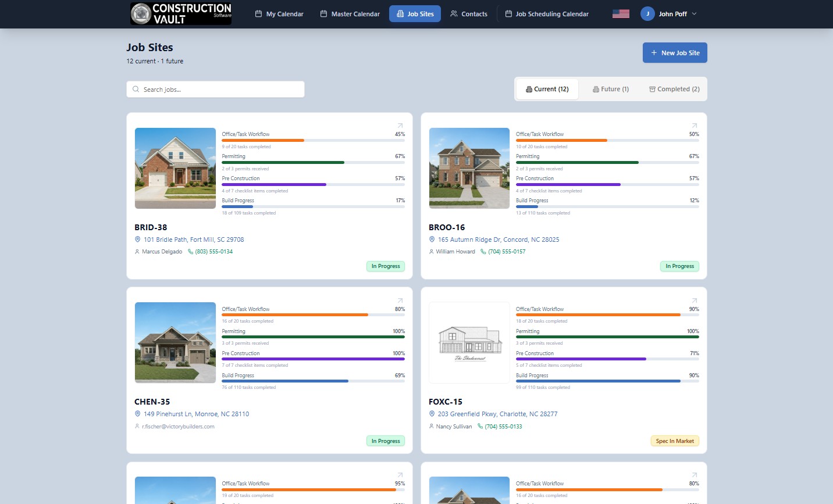This screenshot has height=504, width=833.
Task: Click the New Job Site button
Action: (x=675, y=52)
